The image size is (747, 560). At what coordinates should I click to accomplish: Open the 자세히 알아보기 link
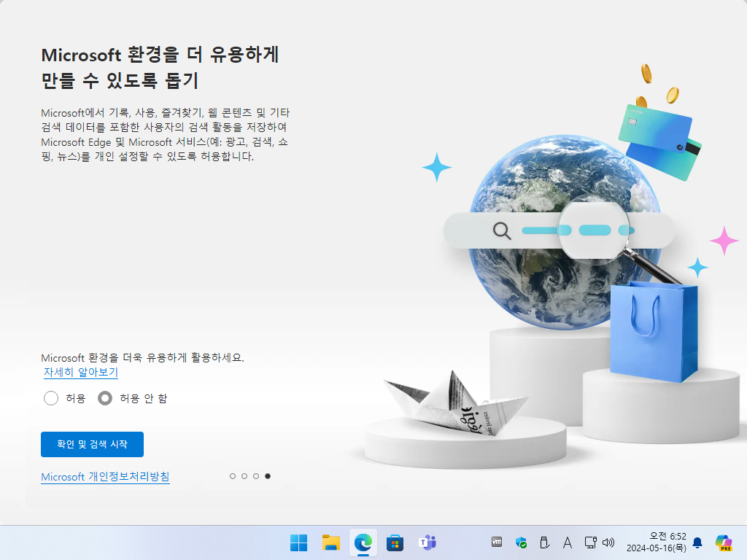(80, 373)
